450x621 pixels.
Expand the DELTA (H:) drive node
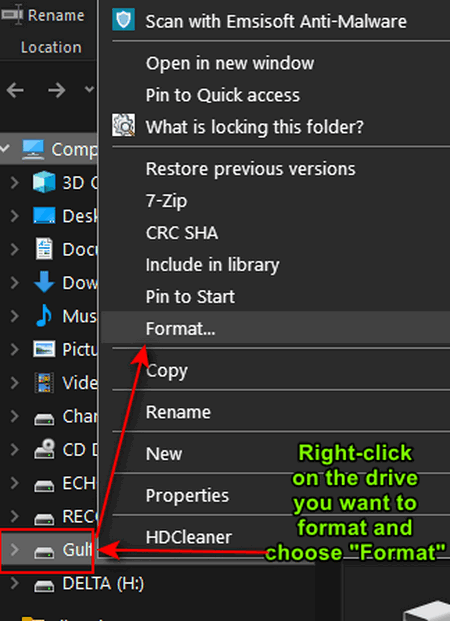[x=15, y=583]
